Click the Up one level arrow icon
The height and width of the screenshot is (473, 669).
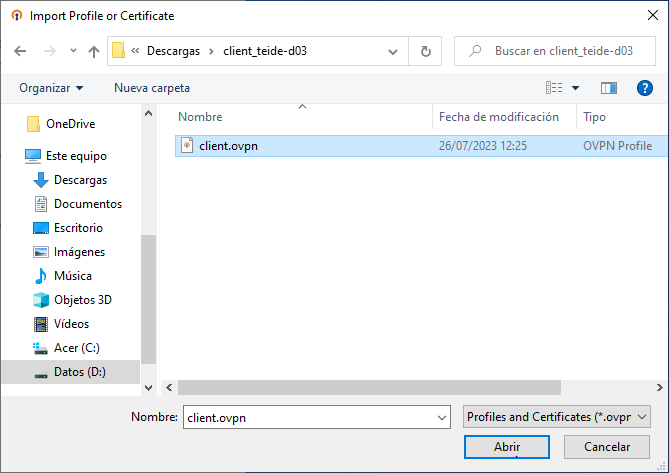pos(94,51)
